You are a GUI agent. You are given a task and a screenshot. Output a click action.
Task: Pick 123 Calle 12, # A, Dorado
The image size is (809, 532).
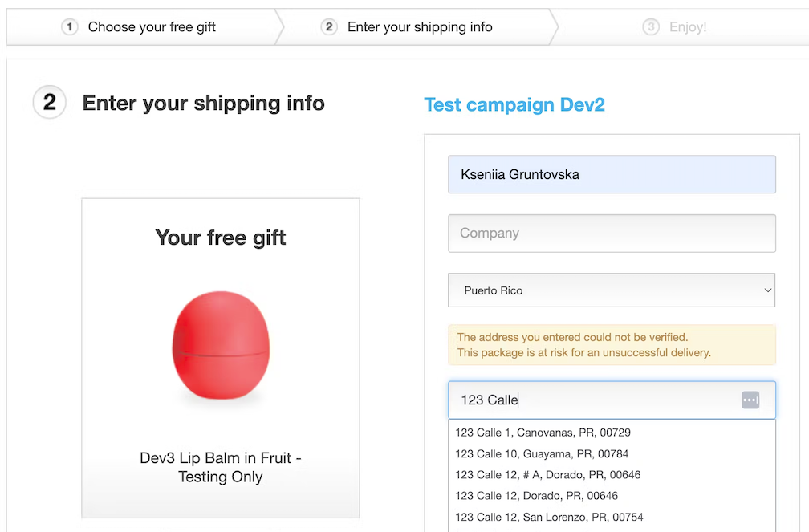(x=547, y=474)
